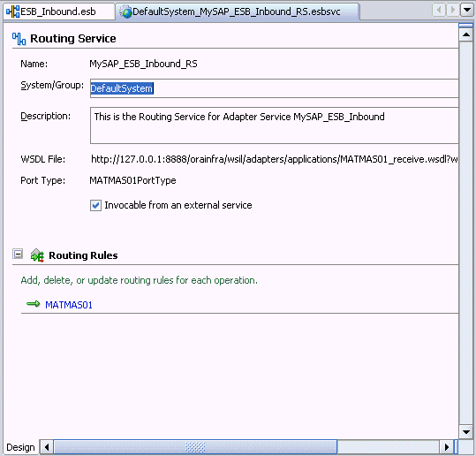This screenshot has height=456, width=476.
Task: Select the DefaultSystem_MySAP_ESB_Inbound_RS.esbsvc tab
Action: (x=238, y=11)
